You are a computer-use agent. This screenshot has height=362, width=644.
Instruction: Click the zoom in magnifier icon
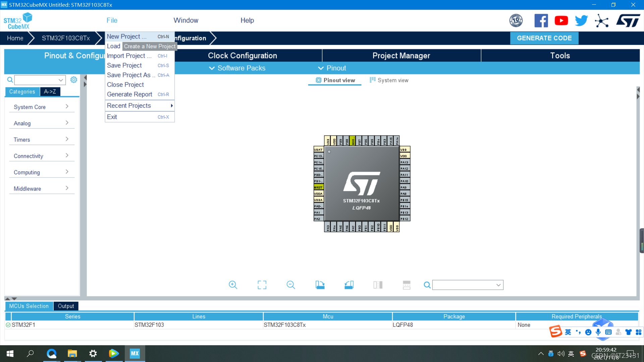[x=233, y=285]
